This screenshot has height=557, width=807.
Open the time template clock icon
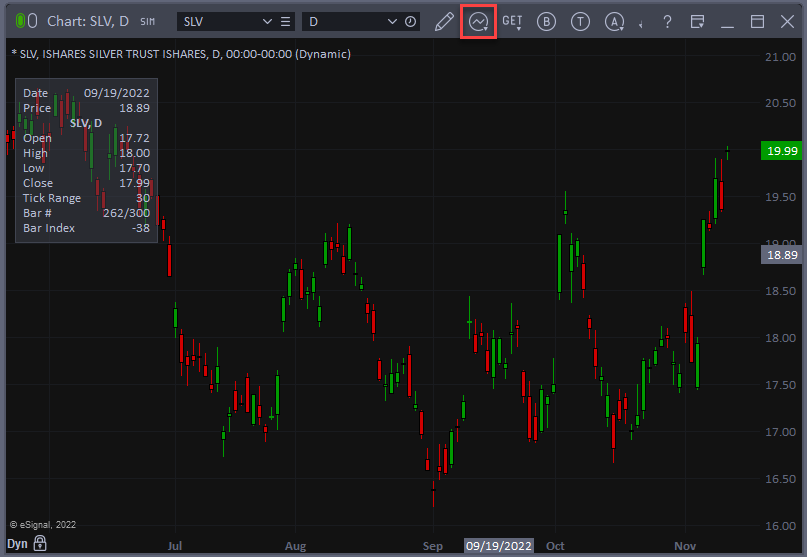(x=410, y=22)
